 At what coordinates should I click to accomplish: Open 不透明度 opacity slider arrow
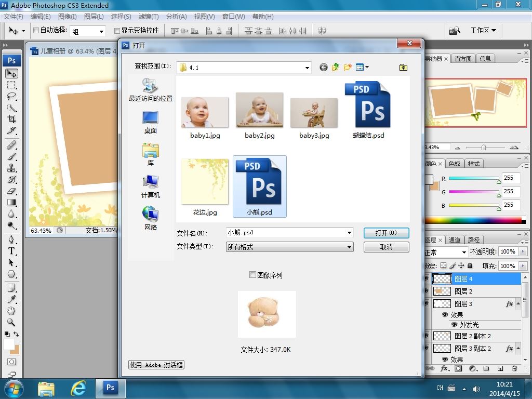tap(523, 251)
